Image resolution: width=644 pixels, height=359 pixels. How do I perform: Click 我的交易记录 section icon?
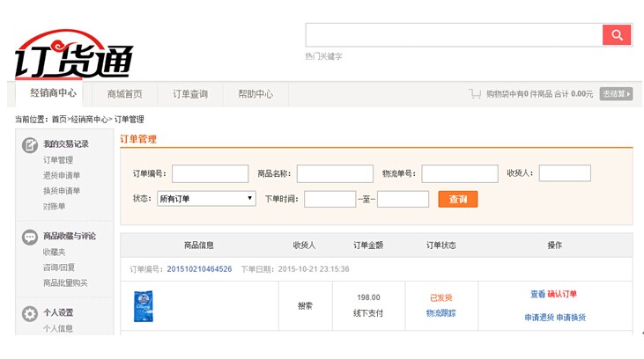coord(29,144)
